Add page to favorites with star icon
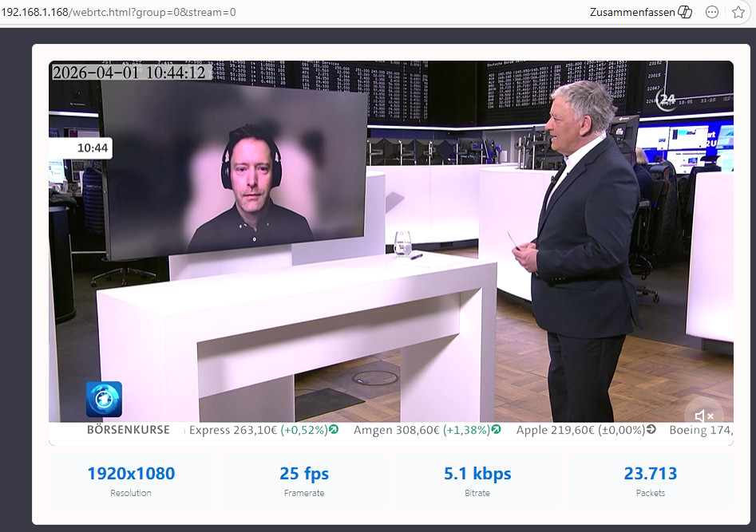The height and width of the screenshot is (532, 756). (x=738, y=12)
